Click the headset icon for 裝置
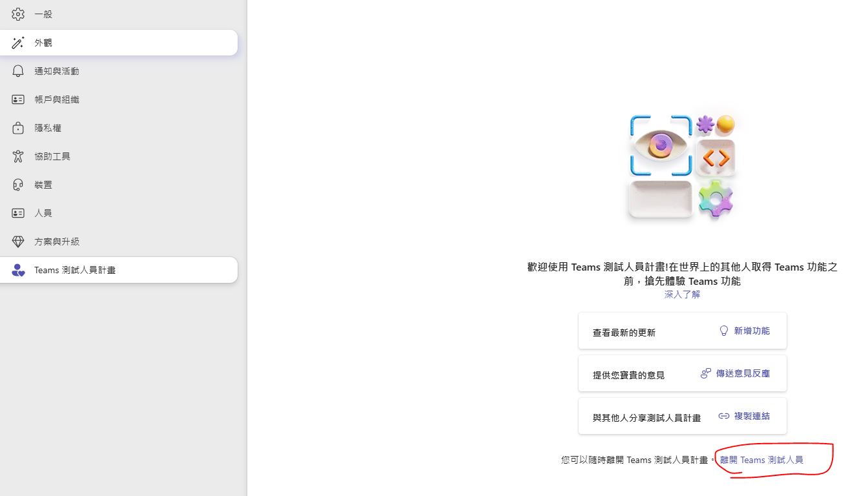This screenshot has height=496, width=868. click(18, 185)
